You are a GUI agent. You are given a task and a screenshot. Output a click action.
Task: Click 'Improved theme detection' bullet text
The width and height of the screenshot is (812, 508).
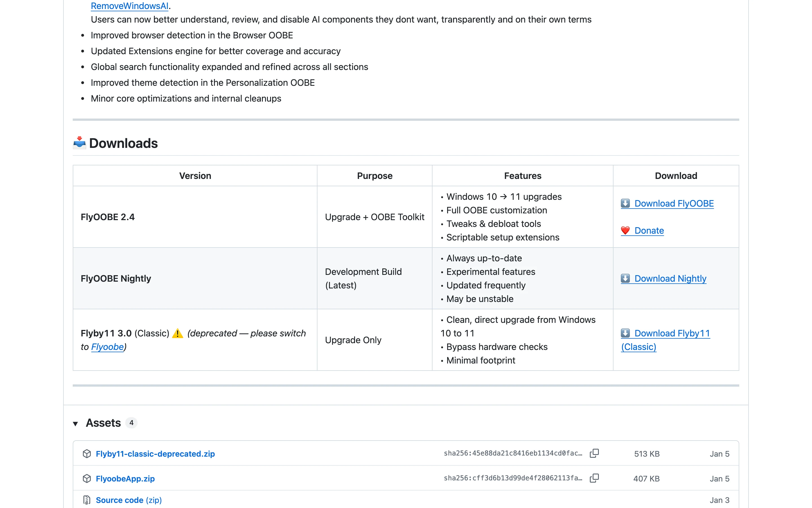203,83
